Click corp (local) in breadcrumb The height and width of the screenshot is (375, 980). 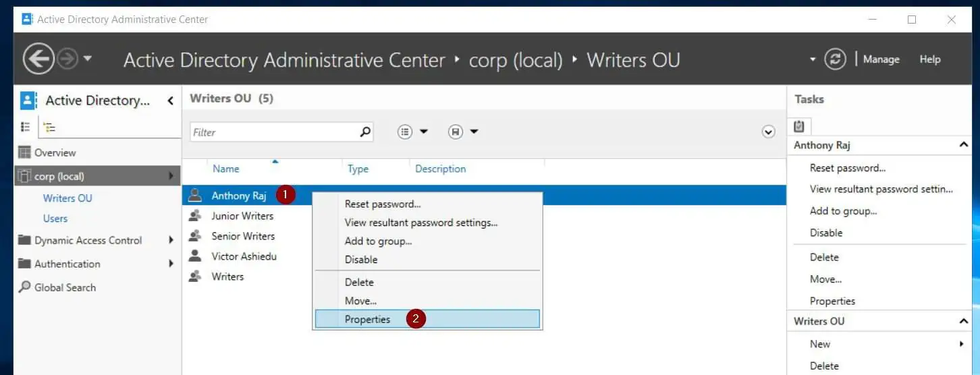516,60
